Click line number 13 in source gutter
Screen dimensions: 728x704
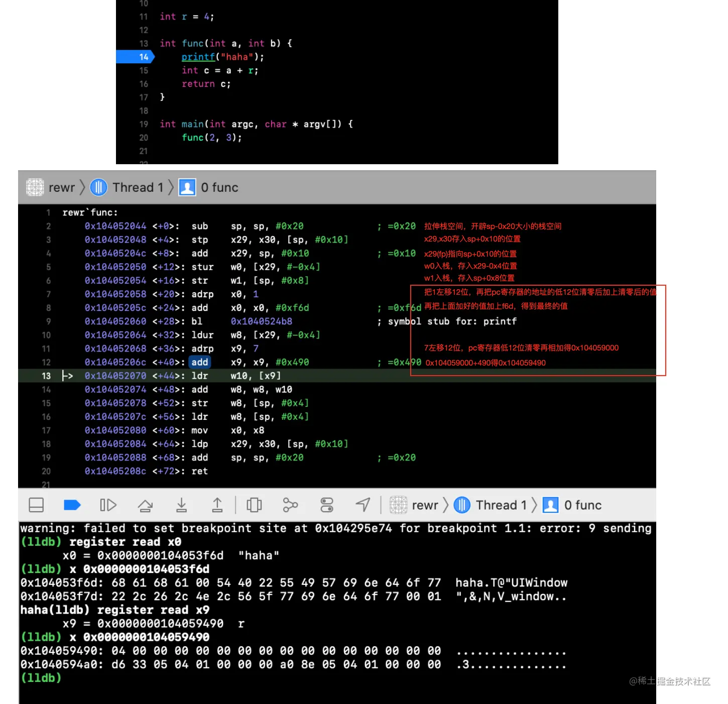pos(144,44)
